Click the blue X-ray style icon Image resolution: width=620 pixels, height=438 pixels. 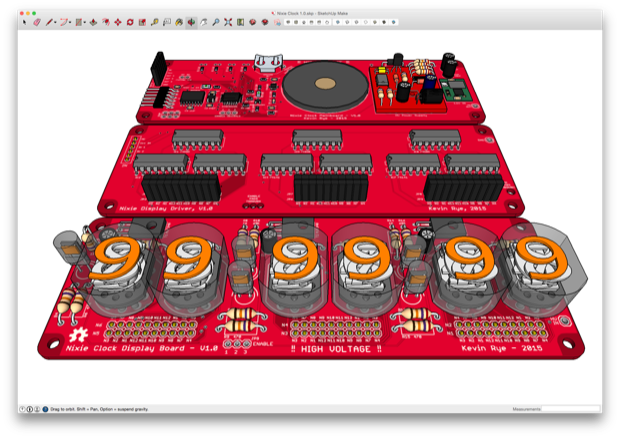338,23
